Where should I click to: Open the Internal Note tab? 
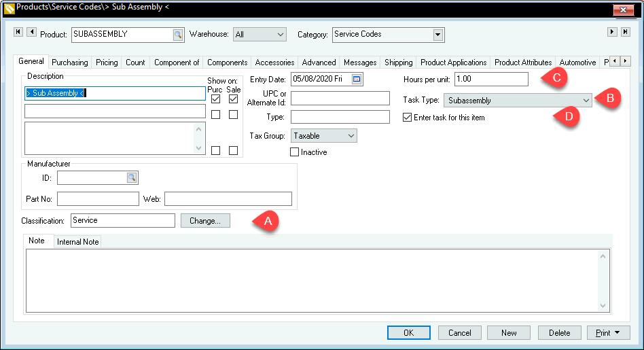(77, 242)
